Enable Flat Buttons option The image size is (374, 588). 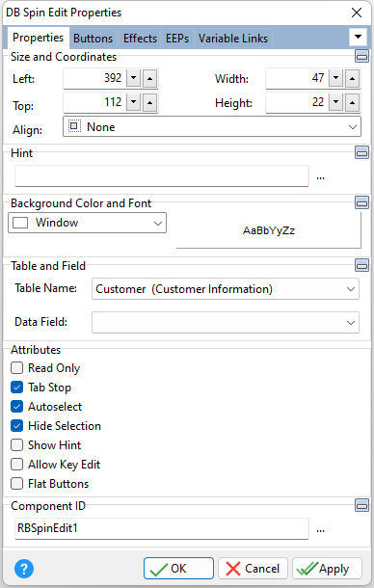point(17,484)
